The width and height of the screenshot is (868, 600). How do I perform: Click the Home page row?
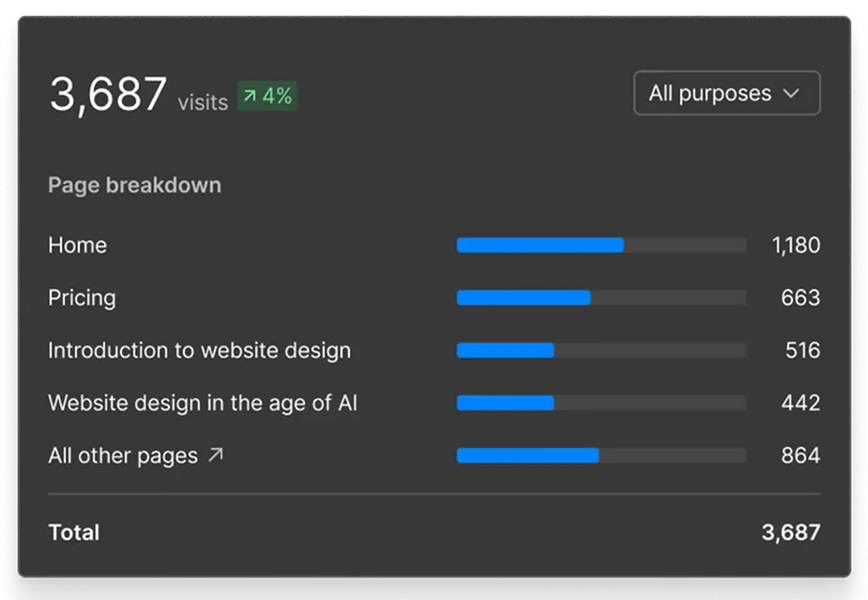tap(77, 245)
